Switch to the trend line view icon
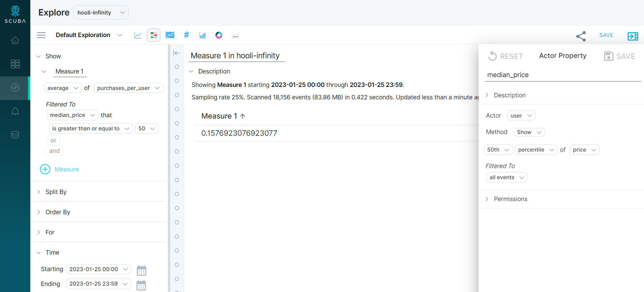The height and width of the screenshot is (292, 644). click(235, 35)
